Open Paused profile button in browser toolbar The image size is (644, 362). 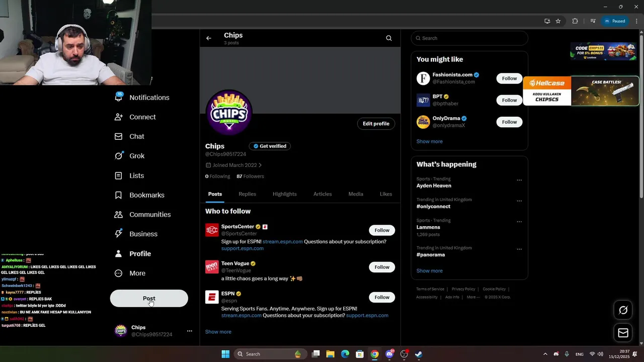615,21
